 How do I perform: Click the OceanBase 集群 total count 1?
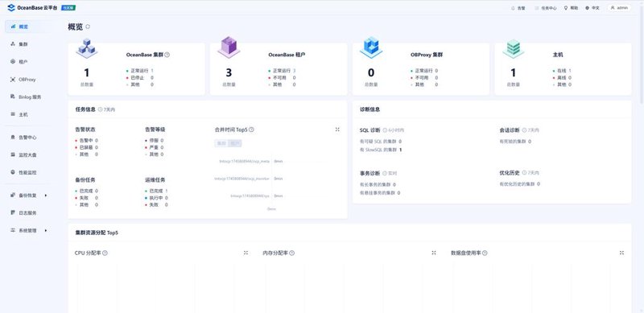(86, 72)
